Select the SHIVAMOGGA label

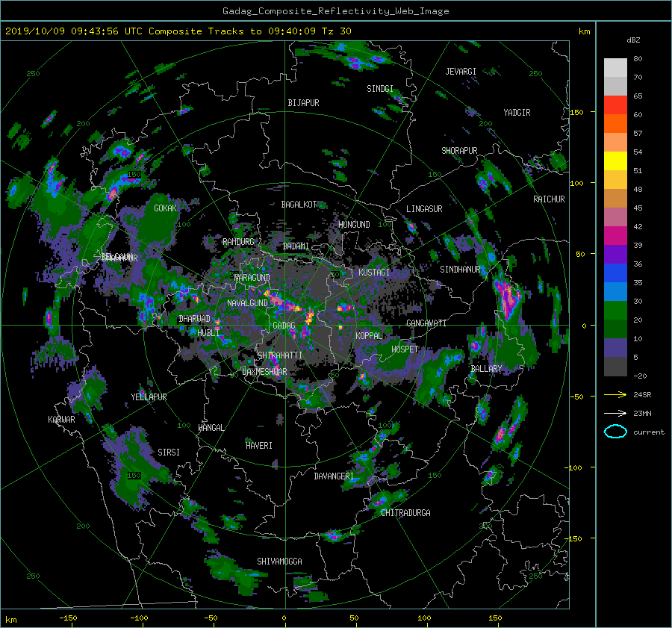coord(279,562)
